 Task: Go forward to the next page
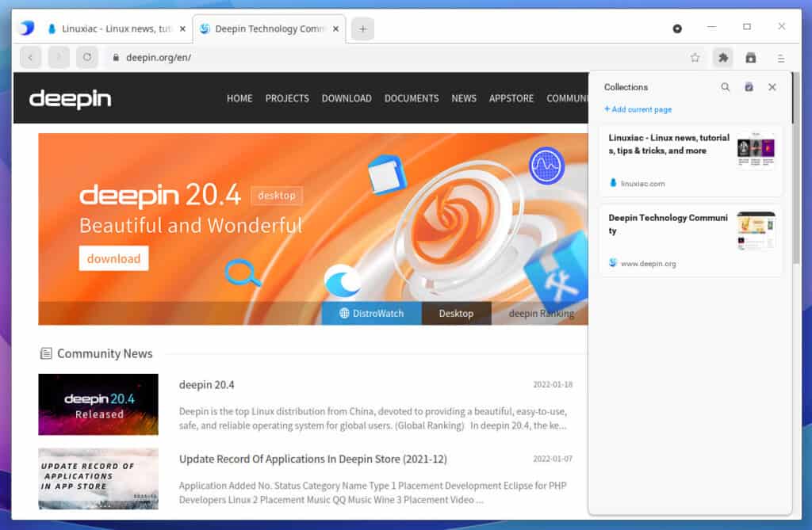coord(59,58)
